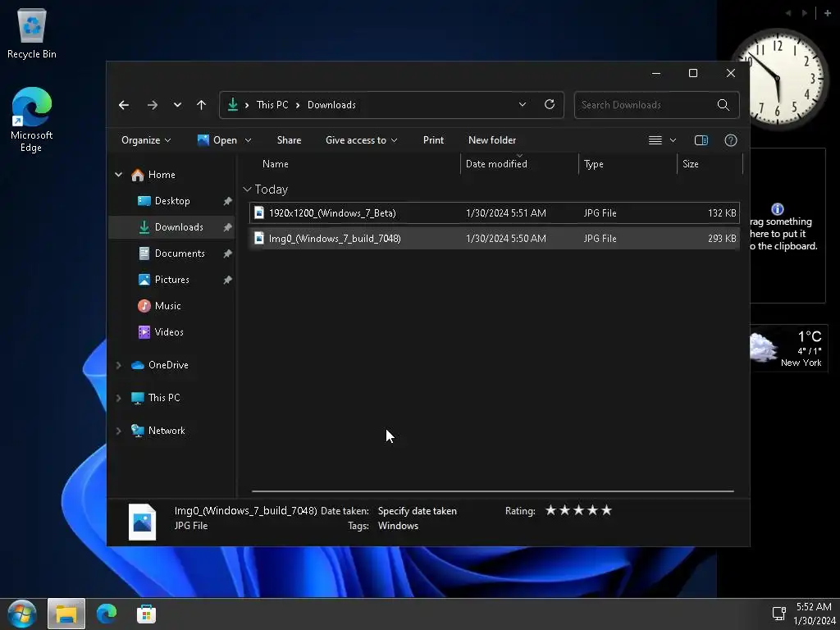Open the Start menu orb
This screenshot has height=630, width=840.
tap(22, 614)
